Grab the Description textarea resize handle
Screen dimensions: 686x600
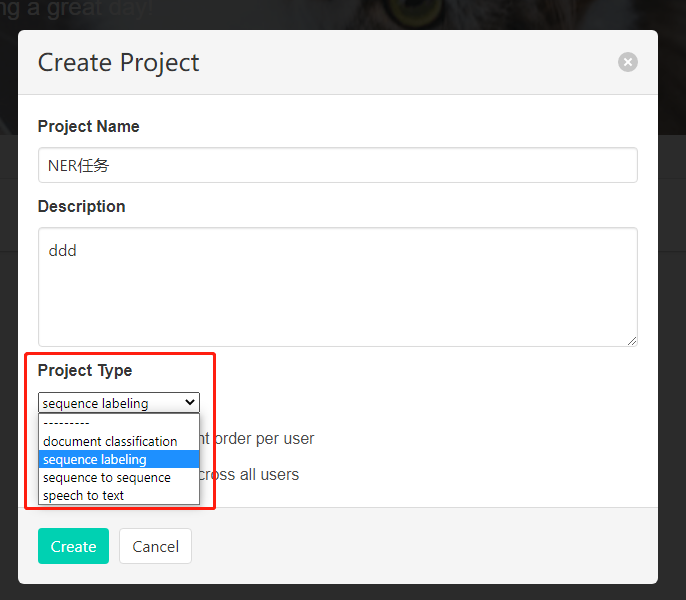click(x=631, y=340)
